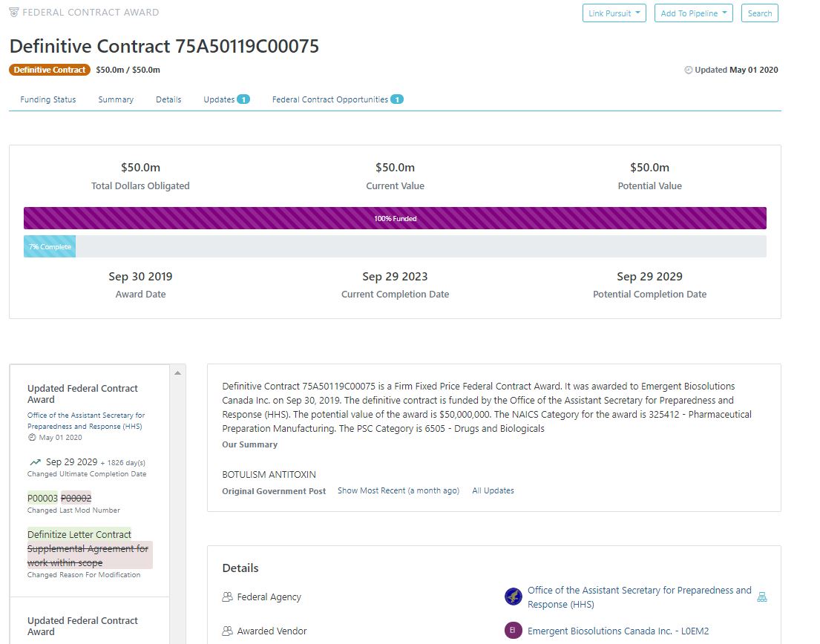Click the people icon next to Awarded Vendor
Image resolution: width=820 pixels, height=644 pixels.
tap(228, 631)
